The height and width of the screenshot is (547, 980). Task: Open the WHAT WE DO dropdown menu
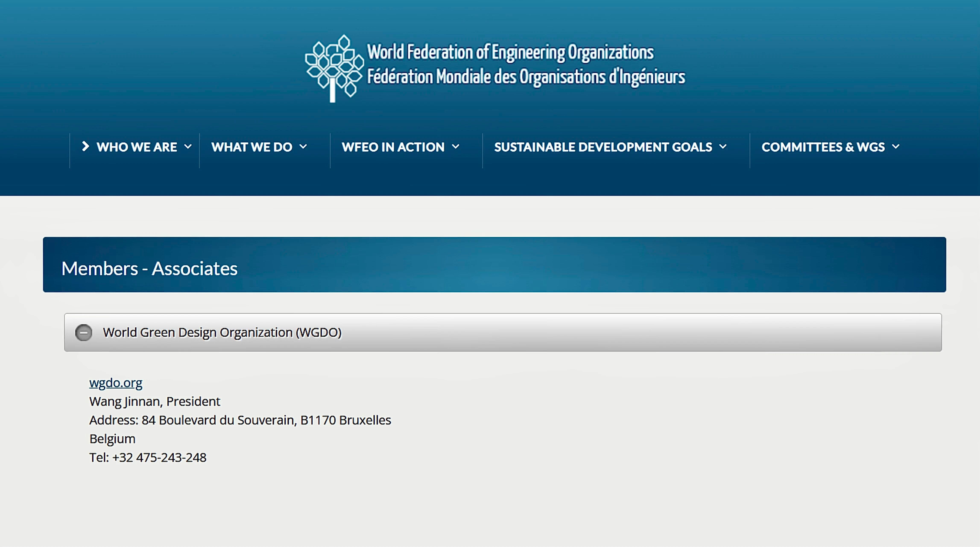(252, 147)
